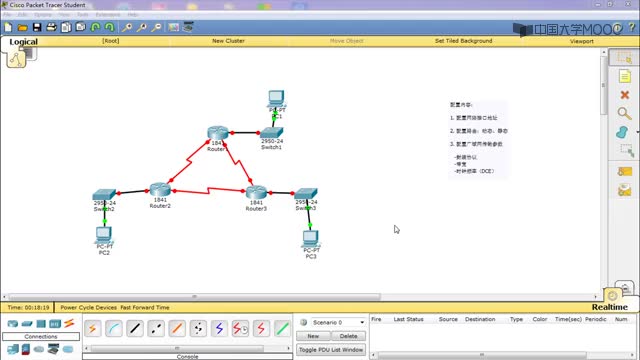Click the Save floppy disk icon

coord(37,27)
